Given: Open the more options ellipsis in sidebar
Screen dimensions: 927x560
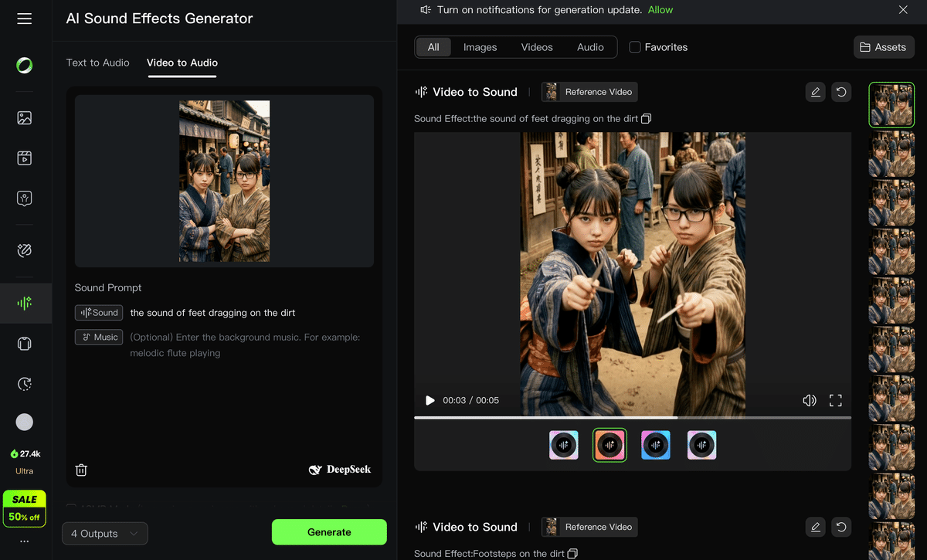Looking at the screenshot, I should (25, 541).
